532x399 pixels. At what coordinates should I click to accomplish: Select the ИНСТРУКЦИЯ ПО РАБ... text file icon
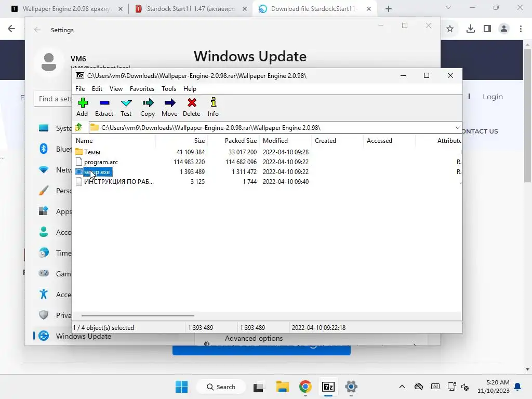coord(79,181)
